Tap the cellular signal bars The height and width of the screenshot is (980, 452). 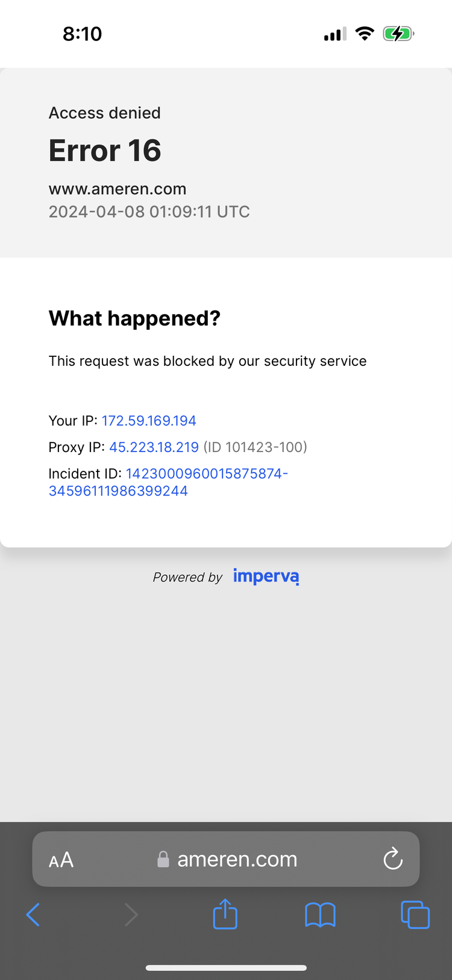tap(335, 34)
